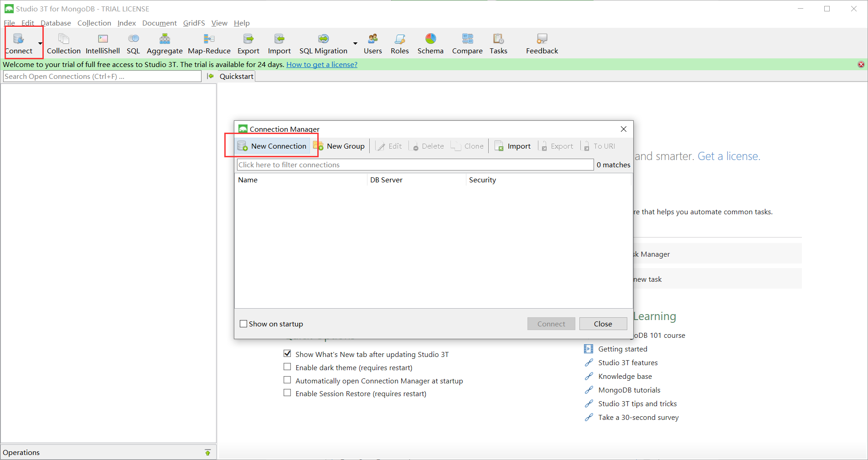Open the Users management tool

click(373, 43)
